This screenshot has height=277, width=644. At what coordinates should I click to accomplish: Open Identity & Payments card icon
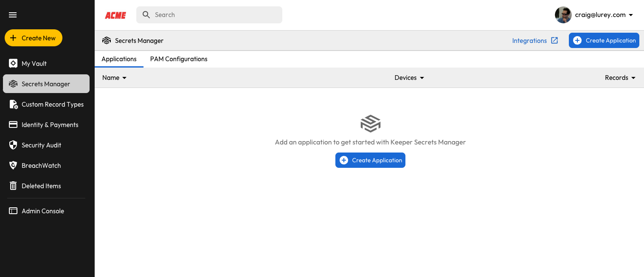pos(13,125)
